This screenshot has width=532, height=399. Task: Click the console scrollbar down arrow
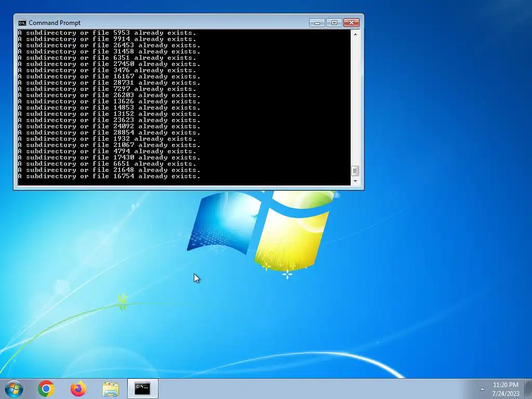[x=355, y=181]
